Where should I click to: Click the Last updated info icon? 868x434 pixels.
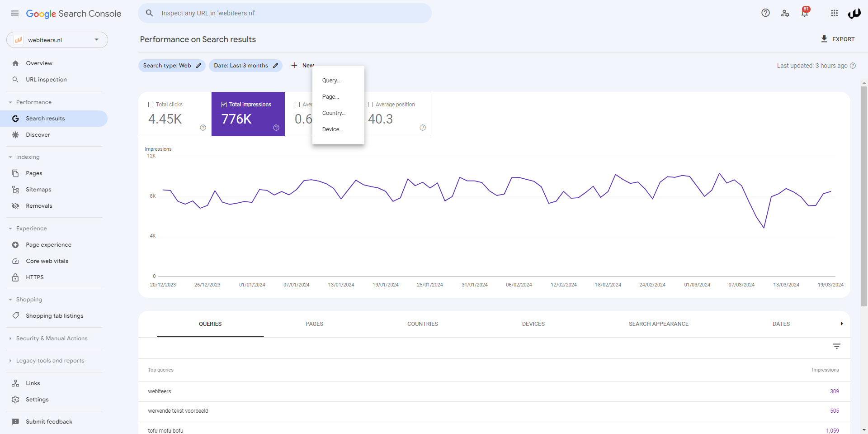[853, 66]
